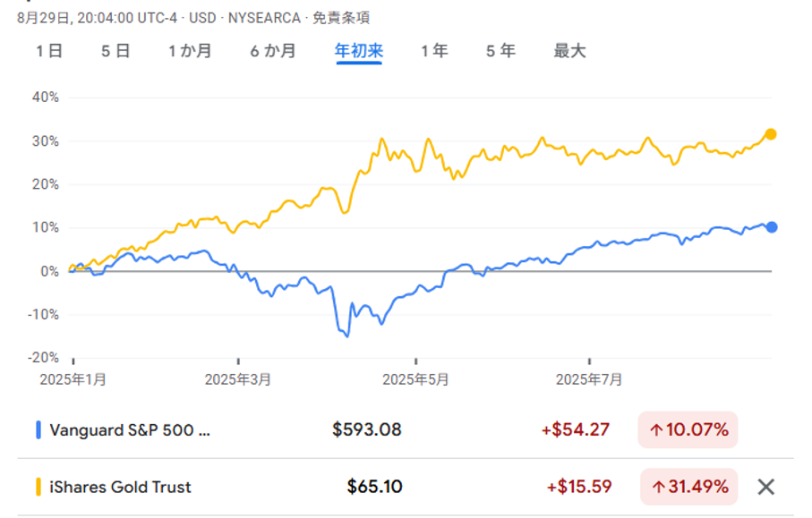Select the 年初来 tab

coord(359,51)
